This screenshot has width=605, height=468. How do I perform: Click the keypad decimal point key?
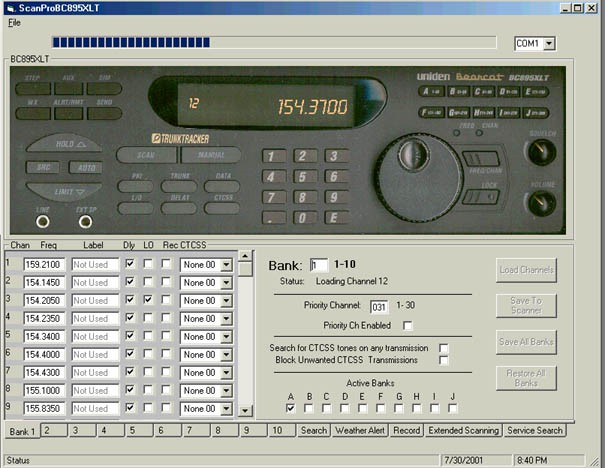[x=274, y=218]
